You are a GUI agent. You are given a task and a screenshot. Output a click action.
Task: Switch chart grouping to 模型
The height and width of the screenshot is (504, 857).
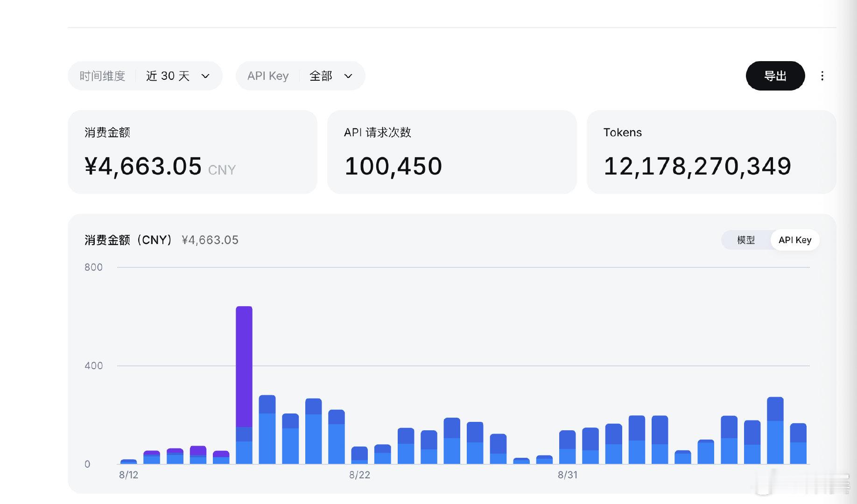tap(745, 240)
